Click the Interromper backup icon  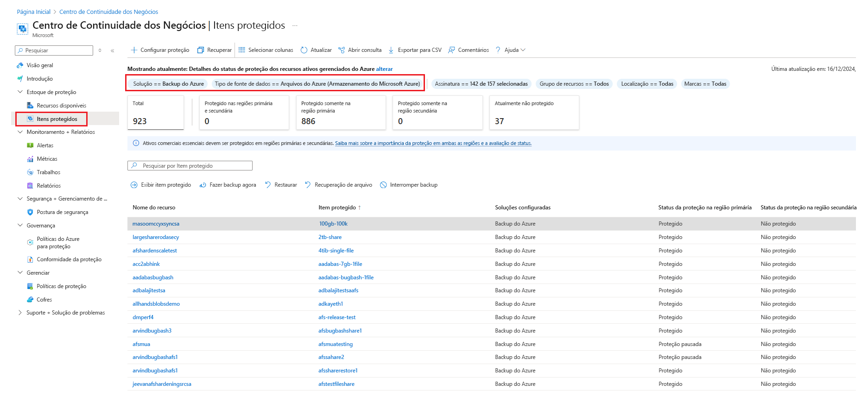[383, 185]
